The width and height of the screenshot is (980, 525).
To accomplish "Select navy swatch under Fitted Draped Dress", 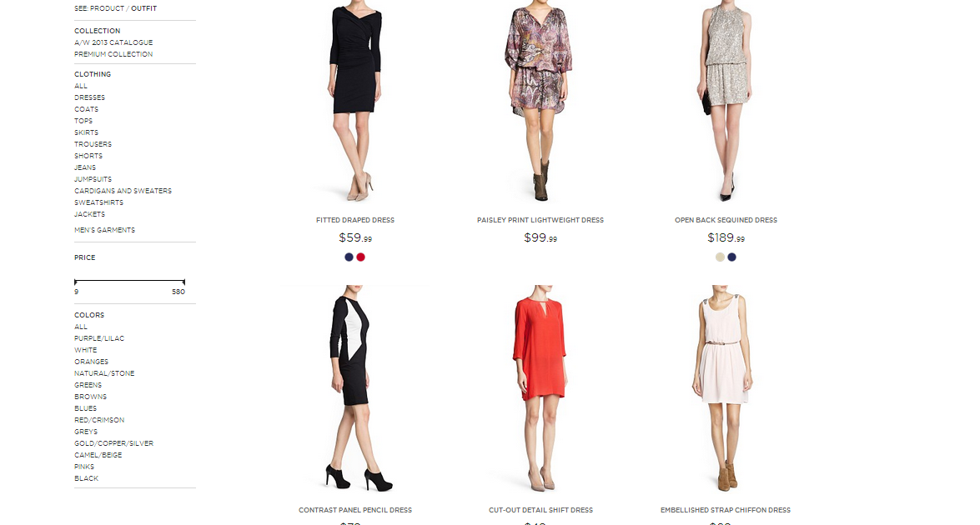I will coord(349,257).
